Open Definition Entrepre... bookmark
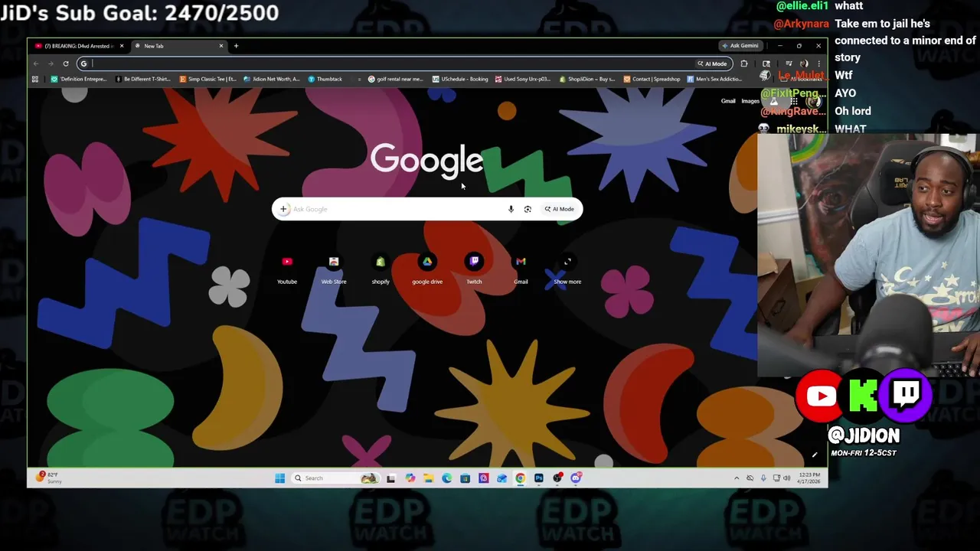This screenshot has height=551, width=980. 79,79
